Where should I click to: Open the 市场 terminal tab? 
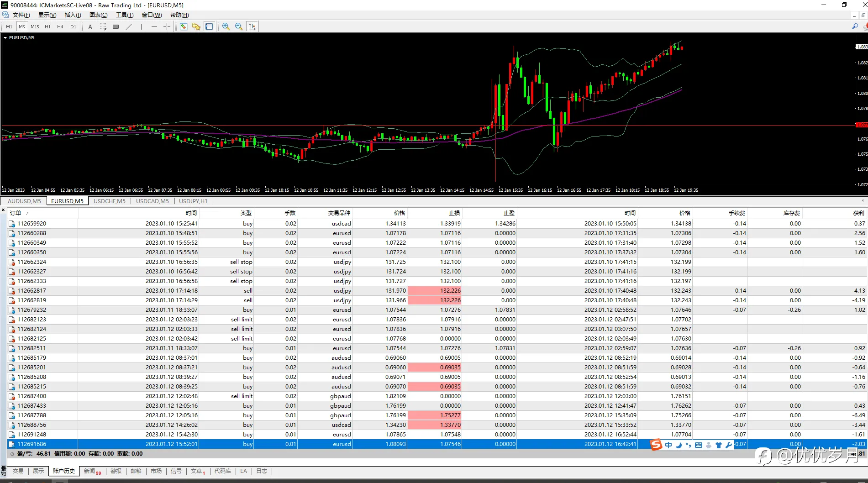click(156, 471)
